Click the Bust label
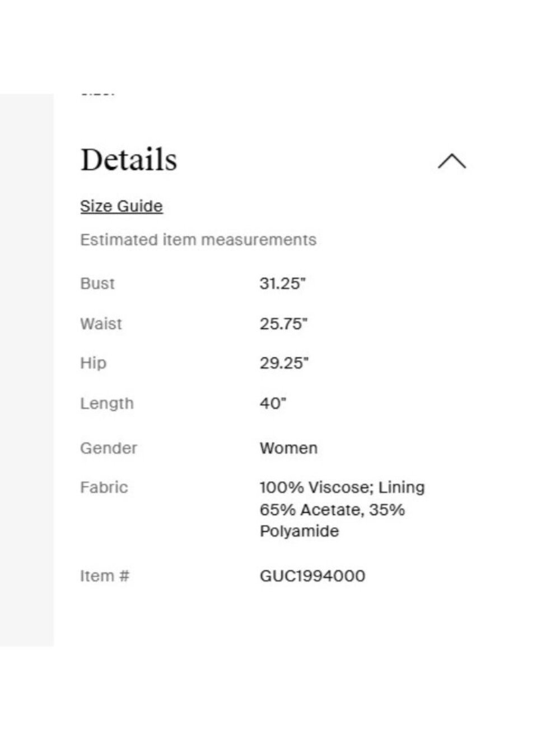This screenshot has height=747, width=560. click(x=97, y=284)
